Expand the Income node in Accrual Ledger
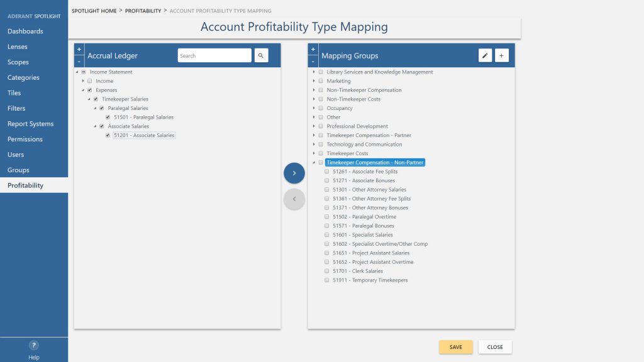 click(x=83, y=81)
